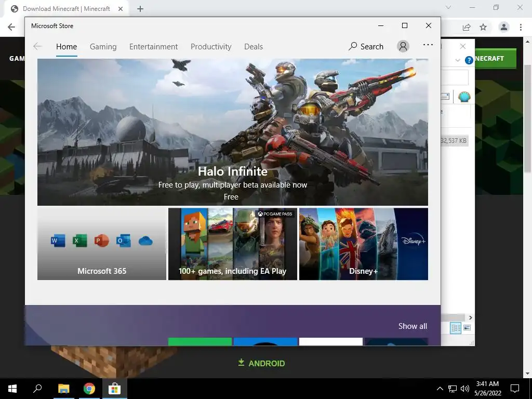Screen dimensions: 532x399
Task: Open the Windows Start menu
Action: (12, 389)
